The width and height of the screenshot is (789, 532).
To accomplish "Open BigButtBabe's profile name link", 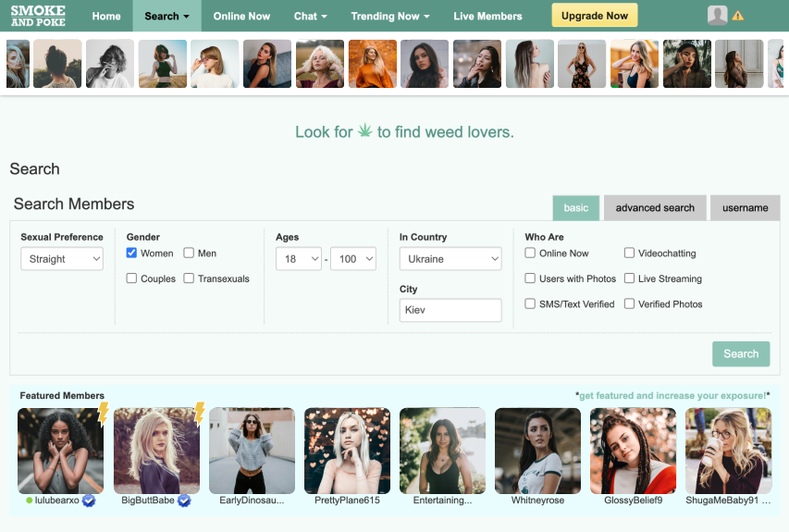I will tap(148, 501).
